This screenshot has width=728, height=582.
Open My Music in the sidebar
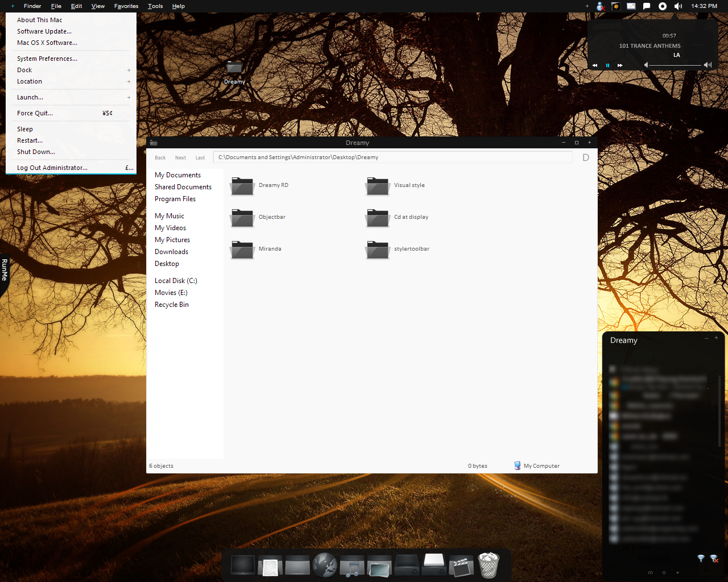[169, 216]
